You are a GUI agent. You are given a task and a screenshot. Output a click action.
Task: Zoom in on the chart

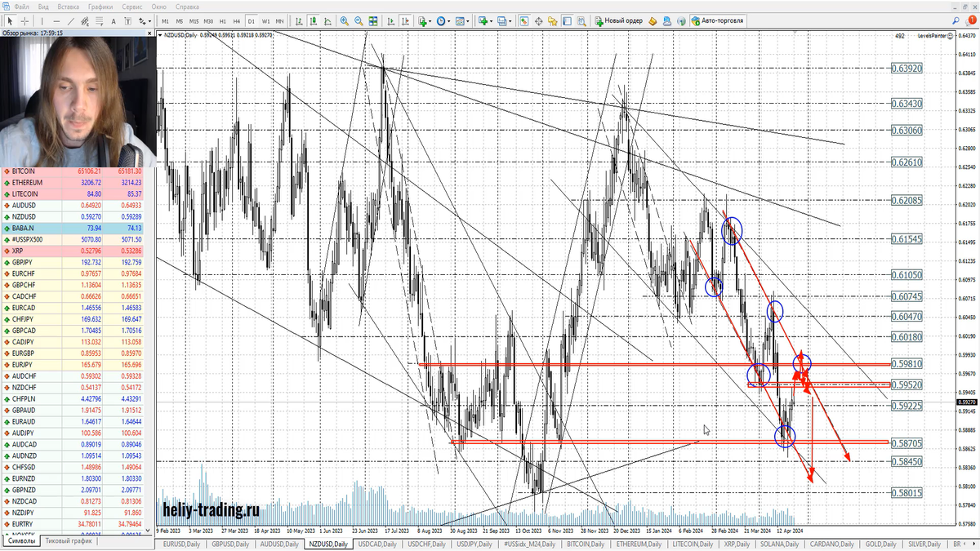pyautogui.click(x=345, y=20)
